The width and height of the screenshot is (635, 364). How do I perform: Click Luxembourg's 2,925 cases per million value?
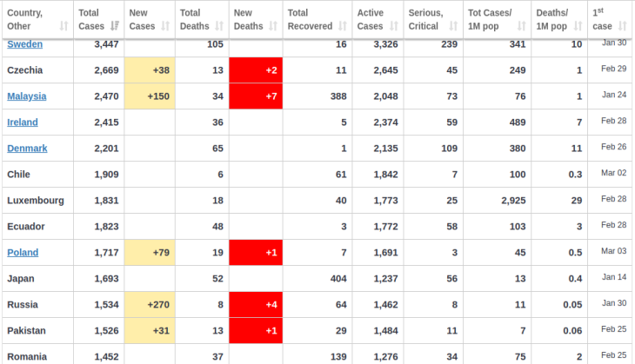pyautogui.click(x=513, y=201)
